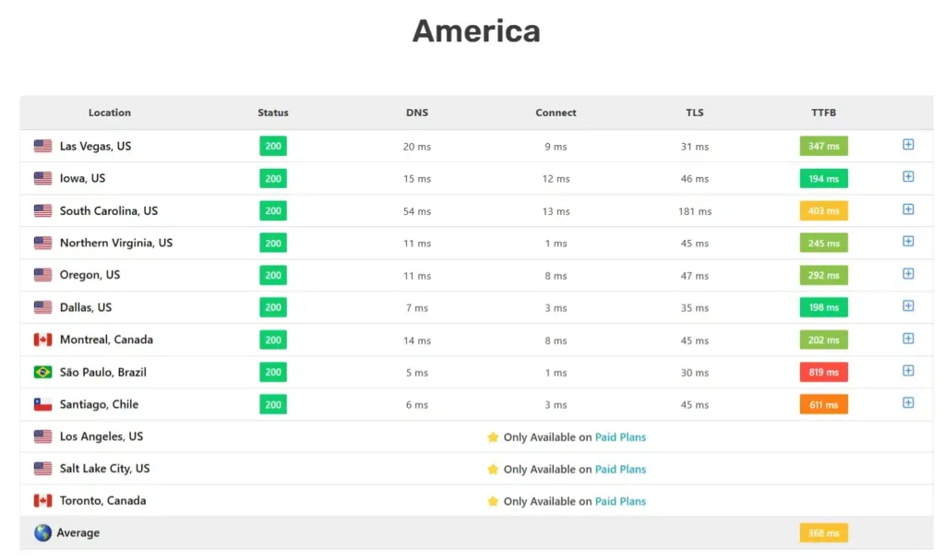Viewport: 945px width, 560px height.
Task: Select the Northern Virginia, US location name
Action: click(115, 243)
